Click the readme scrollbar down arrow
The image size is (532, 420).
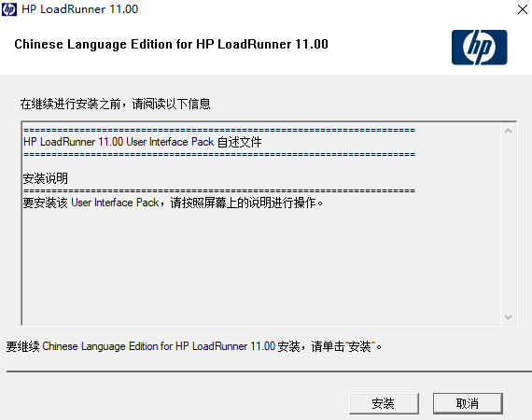tap(508, 316)
